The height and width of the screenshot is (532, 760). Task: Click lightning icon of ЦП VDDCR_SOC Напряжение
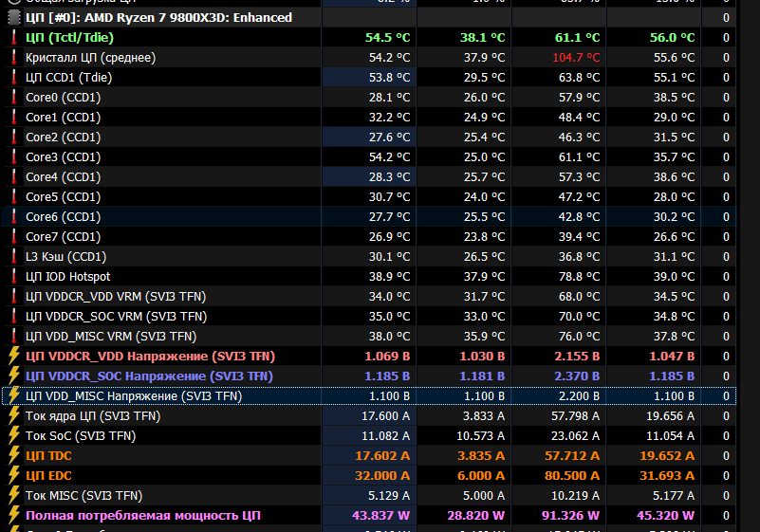click(x=14, y=376)
